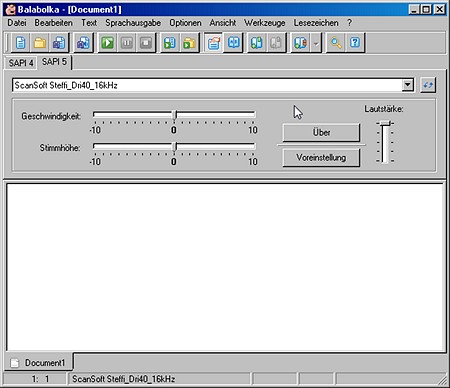
Task: Click the green and blue double-page toolbar icon
Action: tap(257, 43)
